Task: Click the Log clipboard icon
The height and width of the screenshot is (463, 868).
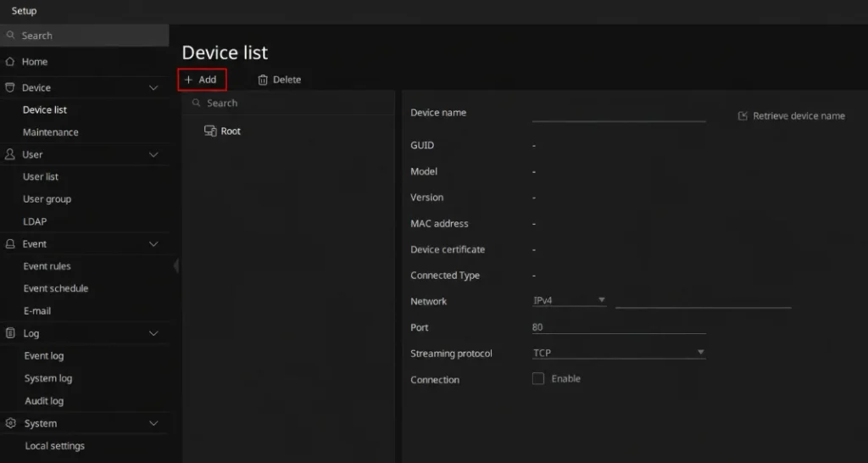Action: [x=10, y=333]
